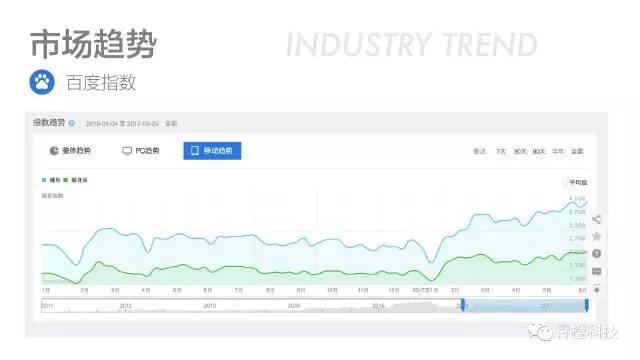Open the 全国 region selector
Image resolution: width=640 pixels, height=360 pixels.
[x=171, y=123]
